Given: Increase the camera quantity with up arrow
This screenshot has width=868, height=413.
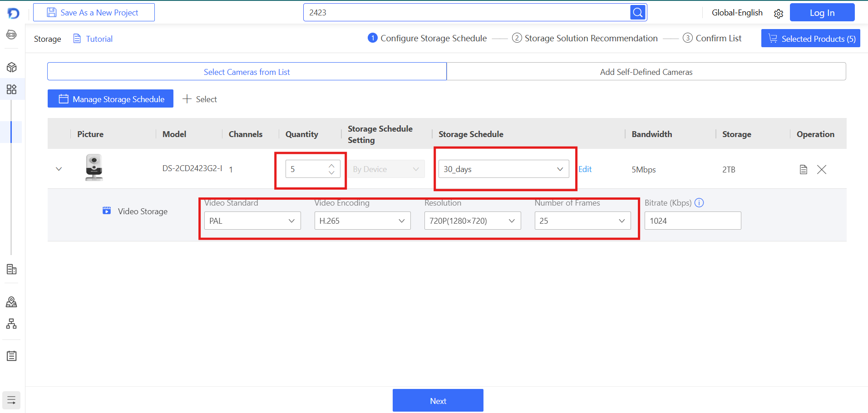Looking at the screenshot, I should [x=331, y=166].
